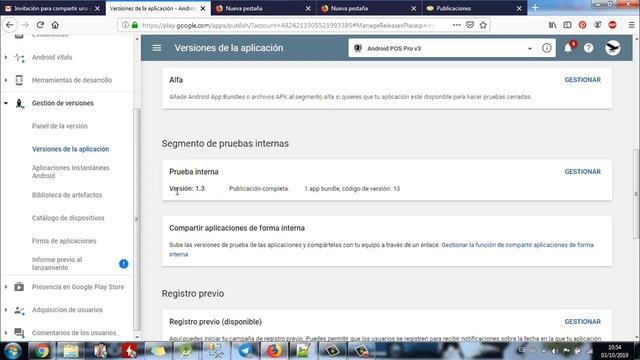Open Biblioteca de artefactos

(x=67, y=195)
